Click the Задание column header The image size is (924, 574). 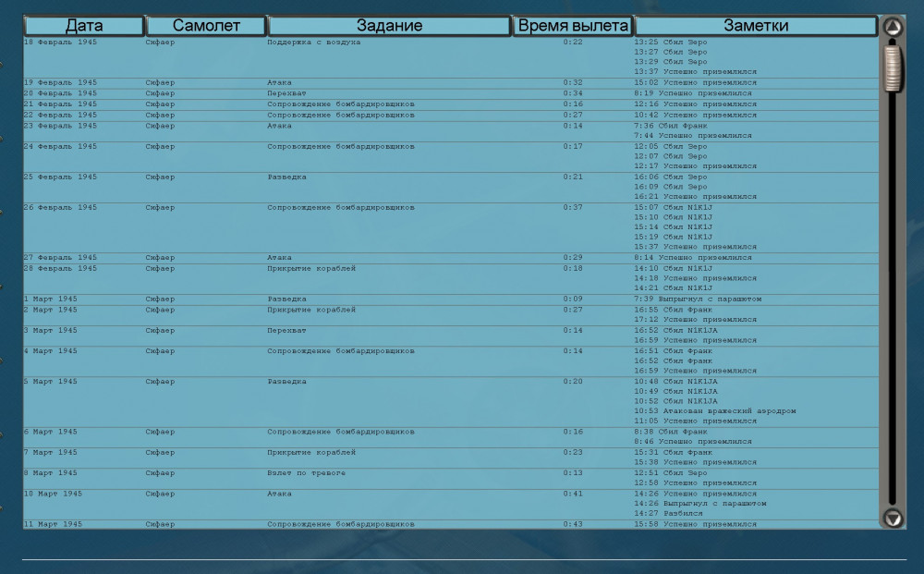click(389, 26)
